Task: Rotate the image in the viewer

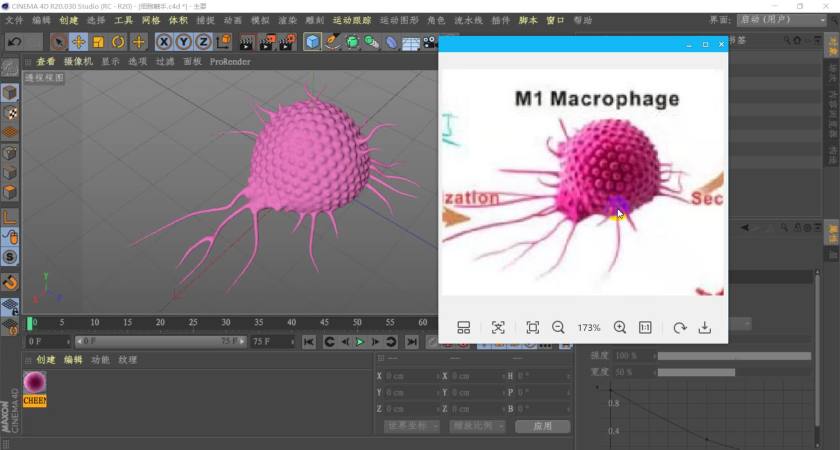Action: tap(679, 327)
